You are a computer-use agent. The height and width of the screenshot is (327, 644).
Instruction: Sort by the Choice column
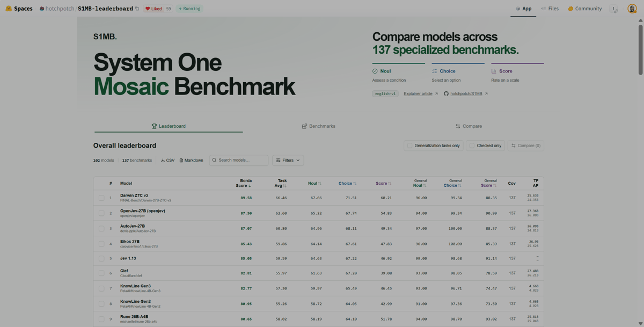(347, 184)
